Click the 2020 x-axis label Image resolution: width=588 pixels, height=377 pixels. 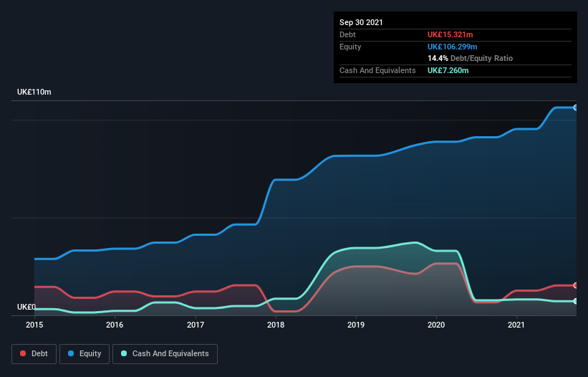436,325
